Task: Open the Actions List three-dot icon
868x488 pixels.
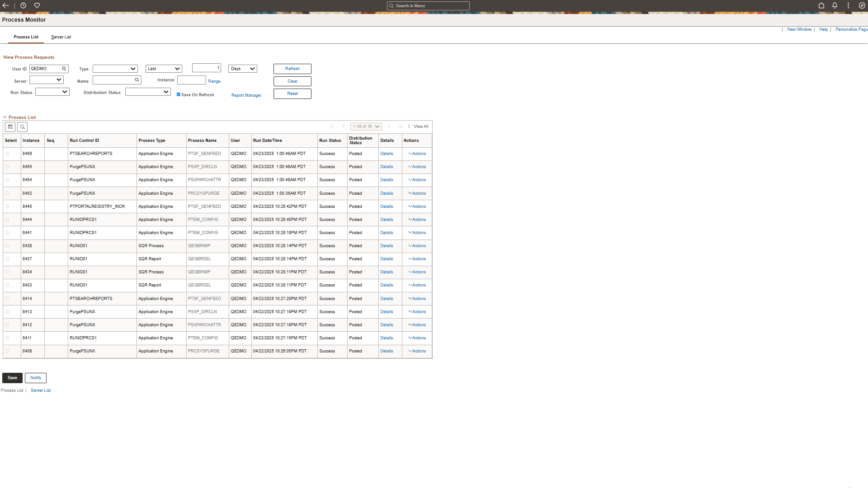Action: coord(848,5)
